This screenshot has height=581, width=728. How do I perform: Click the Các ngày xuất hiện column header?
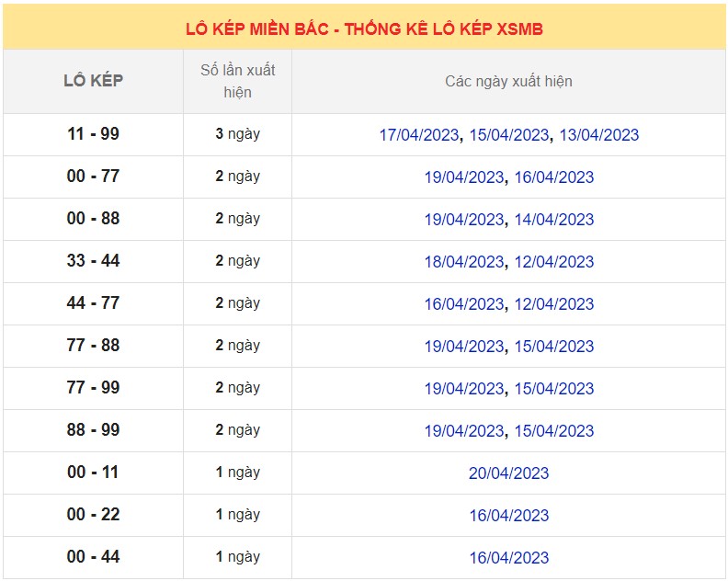pos(508,81)
